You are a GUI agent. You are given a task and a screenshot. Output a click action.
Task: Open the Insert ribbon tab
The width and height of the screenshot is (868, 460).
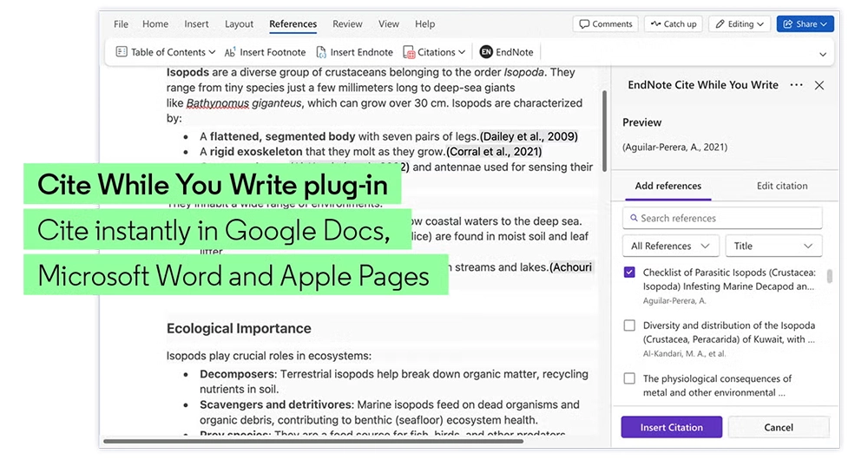tap(196, 23)
